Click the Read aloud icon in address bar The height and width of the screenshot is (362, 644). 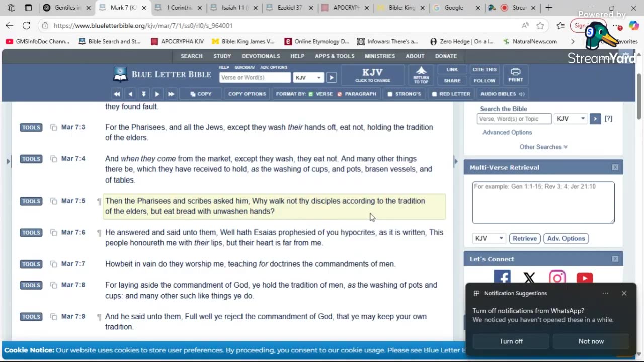[x=525, y=25]
